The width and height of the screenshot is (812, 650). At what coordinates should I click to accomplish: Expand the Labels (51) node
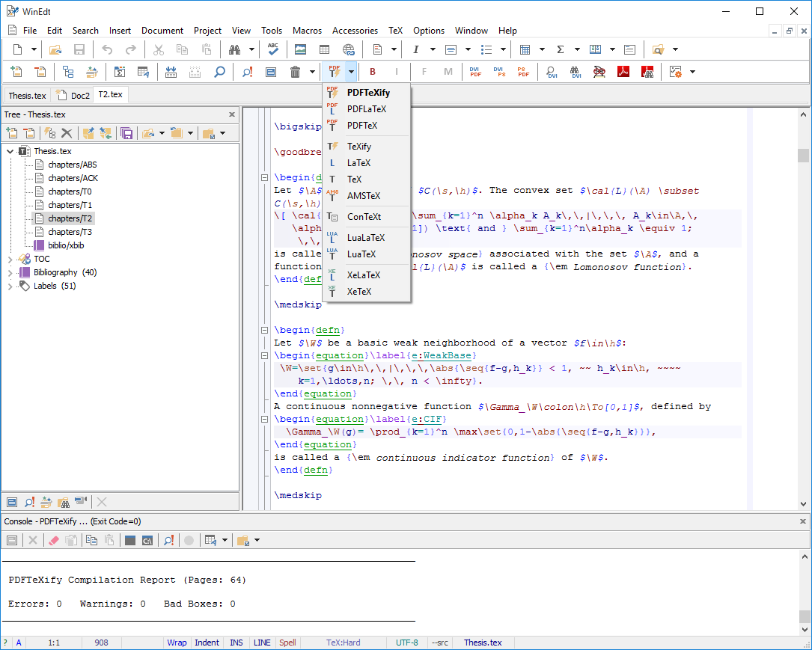pyautogui.click(x=10, y=286)
